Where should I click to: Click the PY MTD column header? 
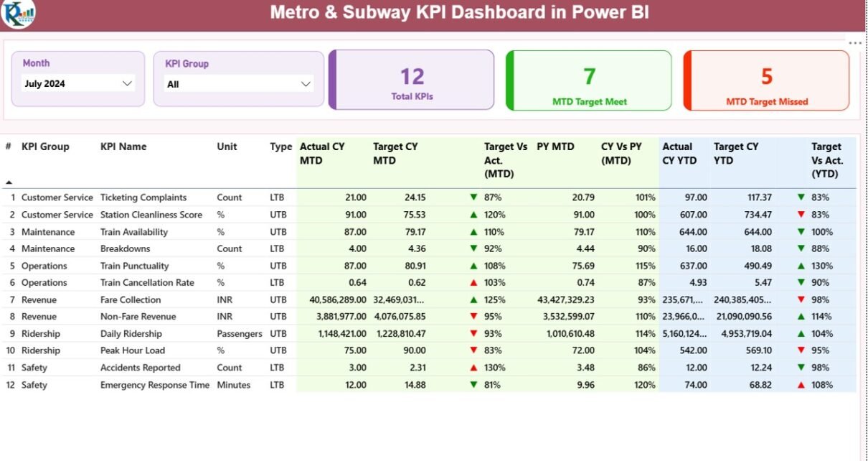click(x=555, y=146)
